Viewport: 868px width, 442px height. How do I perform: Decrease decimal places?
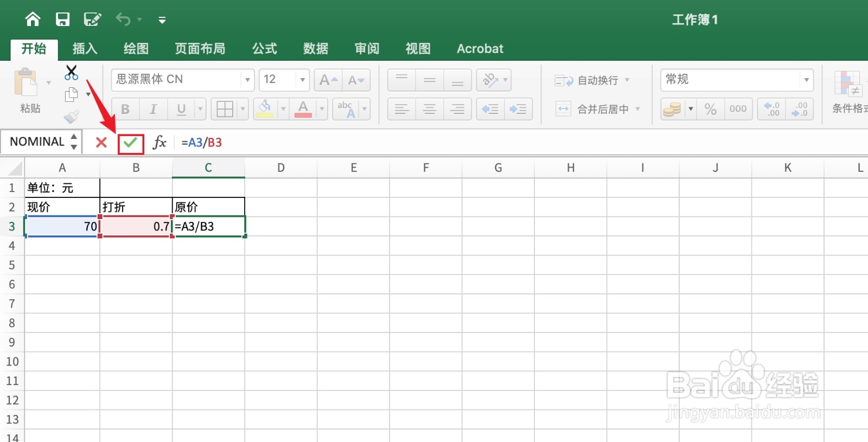[x=799, y=109]
